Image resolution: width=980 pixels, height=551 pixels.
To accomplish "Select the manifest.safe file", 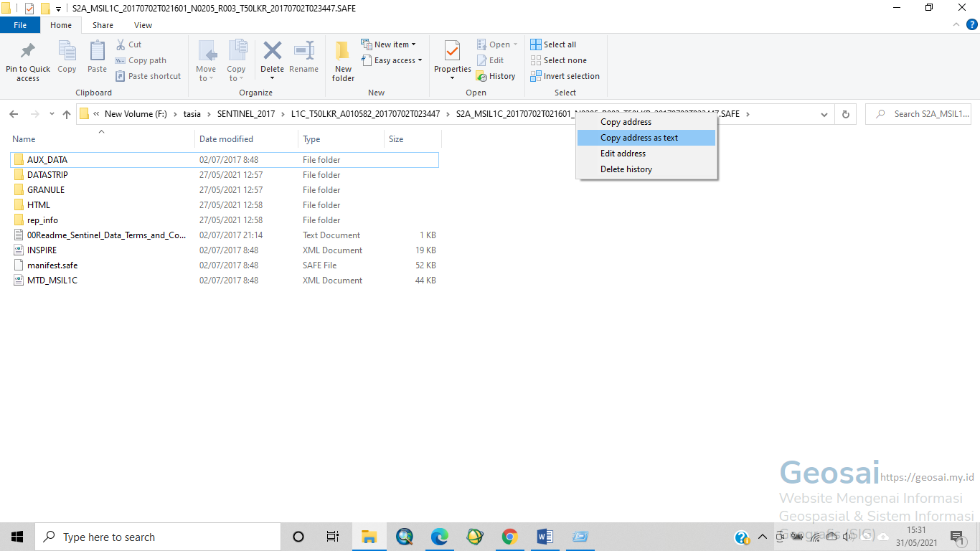I will [x=225, y=265].
